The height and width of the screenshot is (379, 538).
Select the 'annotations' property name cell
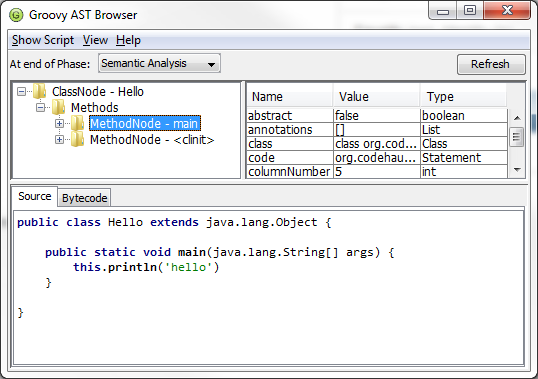point(290,130)
